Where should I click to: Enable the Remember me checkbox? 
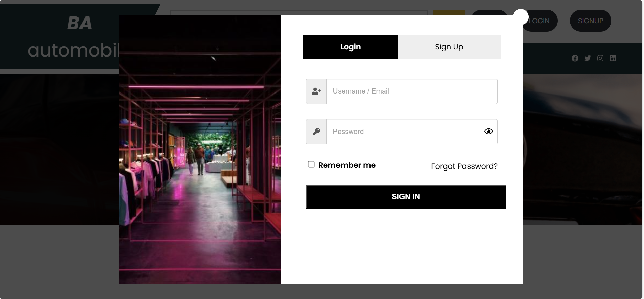(311, 164)
